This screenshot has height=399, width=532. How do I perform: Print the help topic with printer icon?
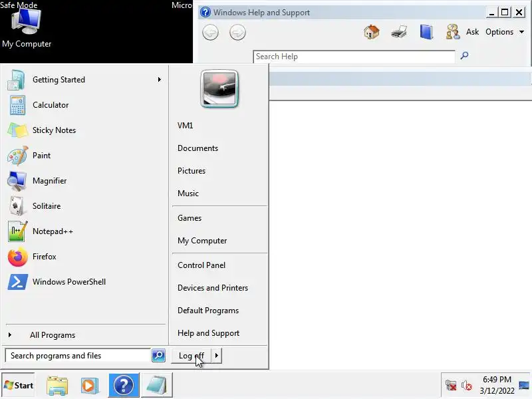pyautogui.click(x=399, y=33)
